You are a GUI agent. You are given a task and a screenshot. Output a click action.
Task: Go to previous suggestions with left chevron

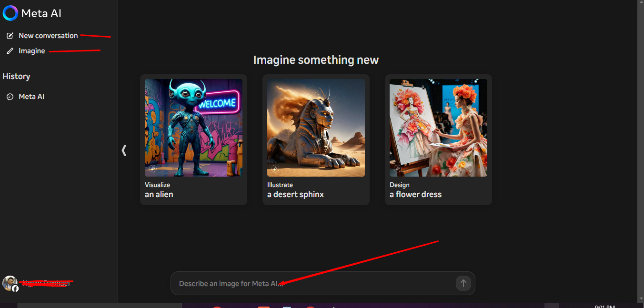coord(124,150)
